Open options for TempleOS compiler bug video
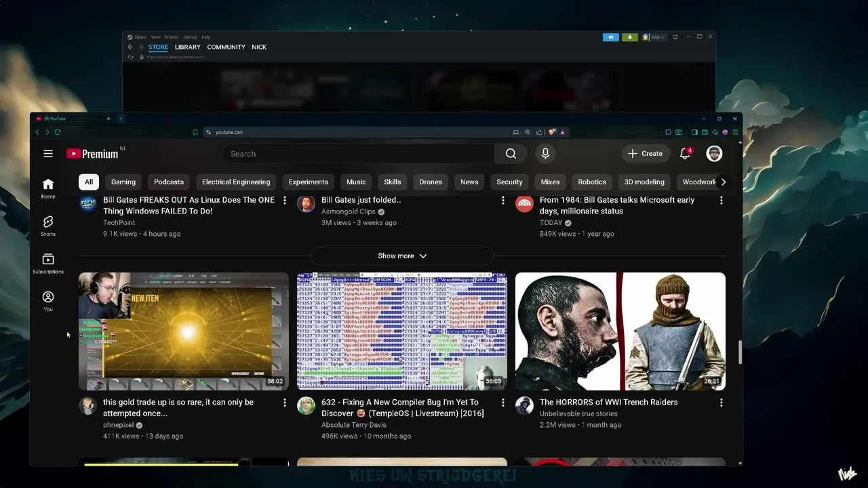 503,403
